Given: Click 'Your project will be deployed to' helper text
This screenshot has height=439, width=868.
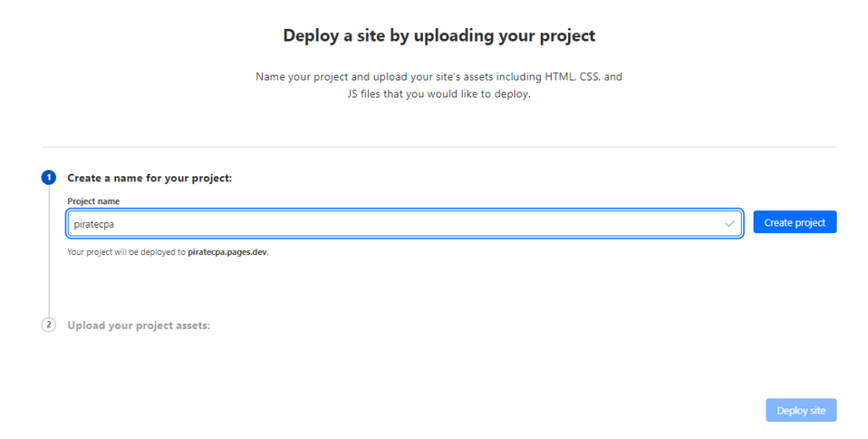Looking at the screenshot, I should click(126, 252).
